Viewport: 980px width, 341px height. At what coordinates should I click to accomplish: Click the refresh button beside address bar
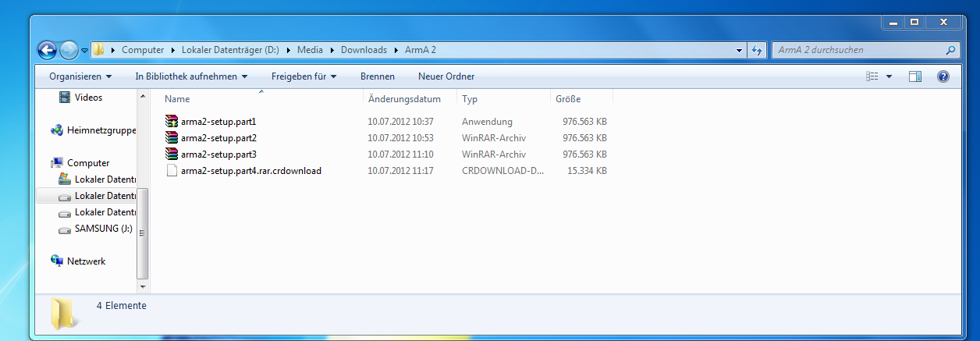(x=756, y=50)
